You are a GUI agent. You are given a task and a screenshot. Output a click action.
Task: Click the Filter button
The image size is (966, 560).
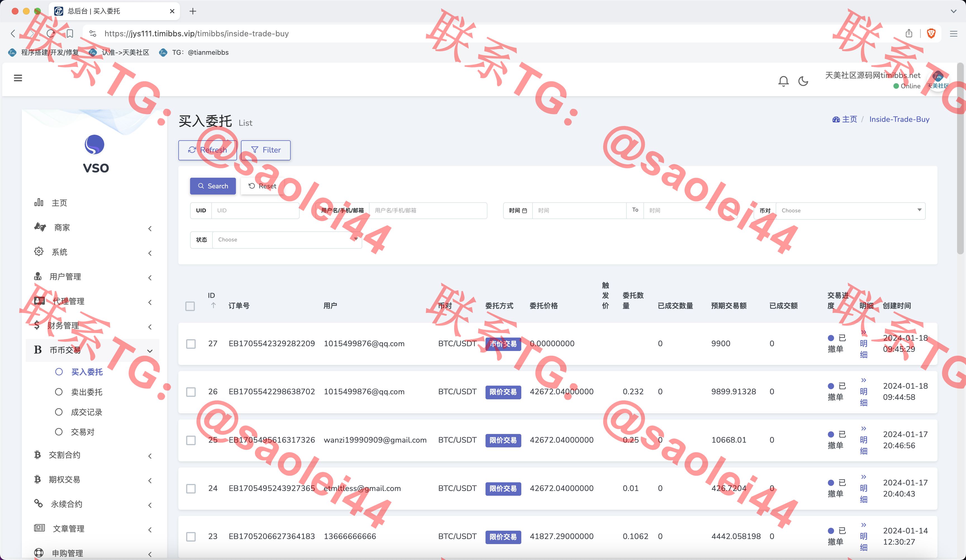pyautogui.click(x=266, y=150)
